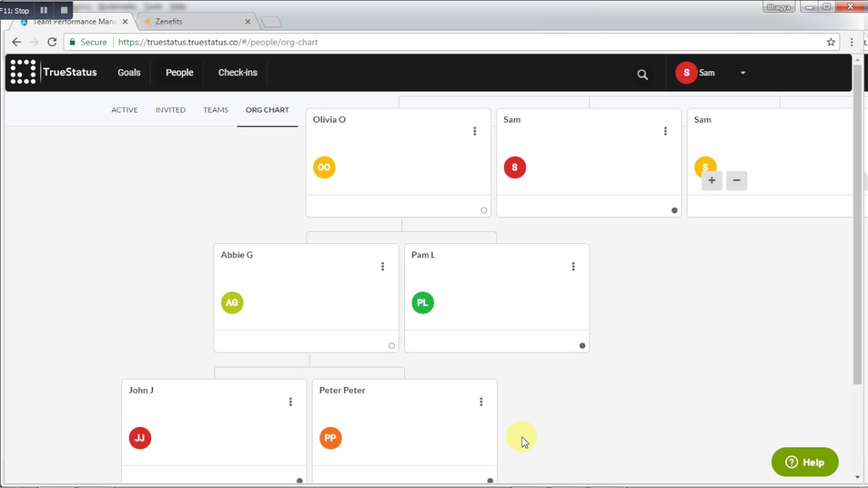Stop the recording with square button
This screenshot has height=488, width=868.
point(64,10)
